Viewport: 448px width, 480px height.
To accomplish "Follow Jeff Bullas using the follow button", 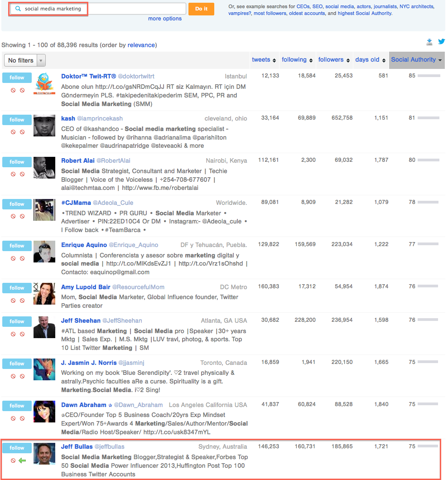I will click(x=17, y=448).
